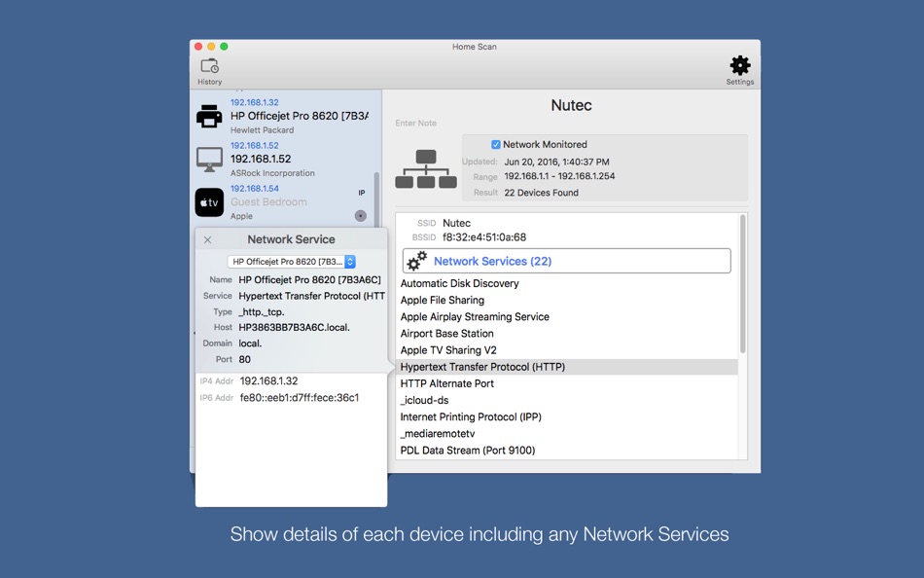Image resolution: width=924 pixels, height=578 pixels.
Task: Close the Network Service popover
Action: coord(207,240)
